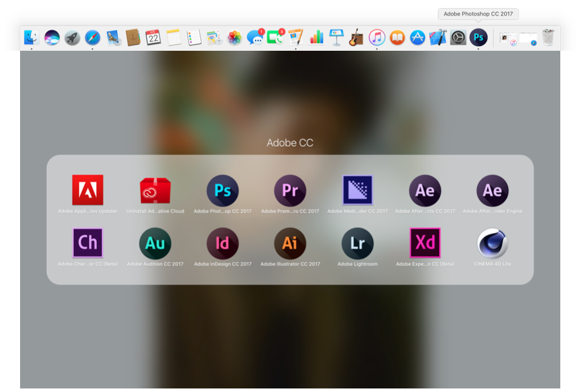
Task: Open Adobe Photoshop CC 2017 from the folder
Action: (223, 190)
